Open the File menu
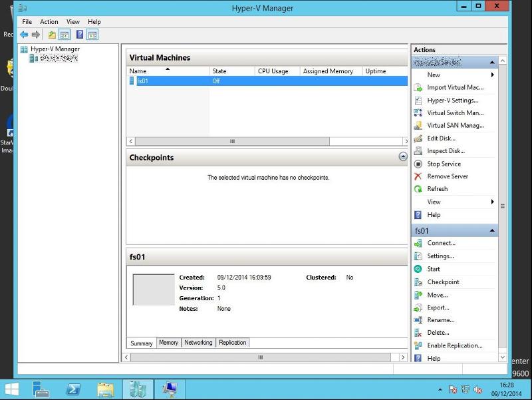 pos(27,22)
